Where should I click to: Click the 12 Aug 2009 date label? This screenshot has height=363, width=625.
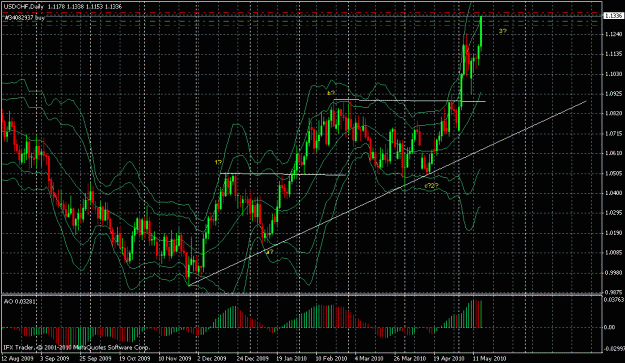18,358
